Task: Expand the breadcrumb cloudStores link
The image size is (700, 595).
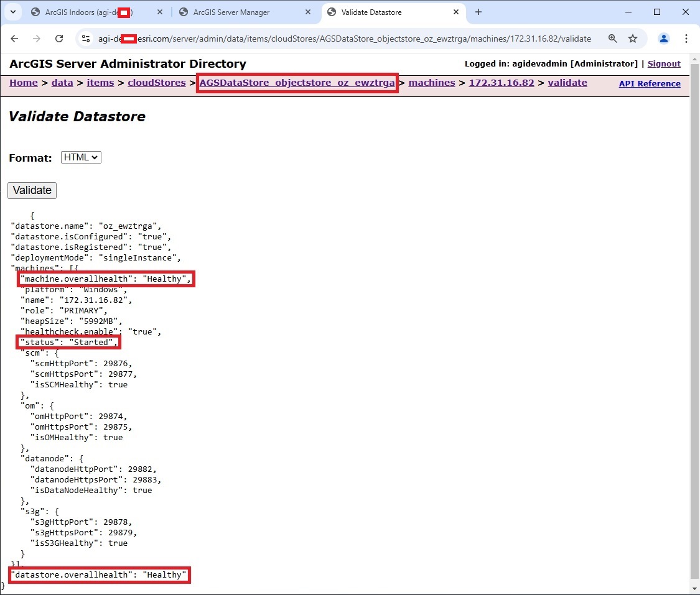Action: point(156,82)
